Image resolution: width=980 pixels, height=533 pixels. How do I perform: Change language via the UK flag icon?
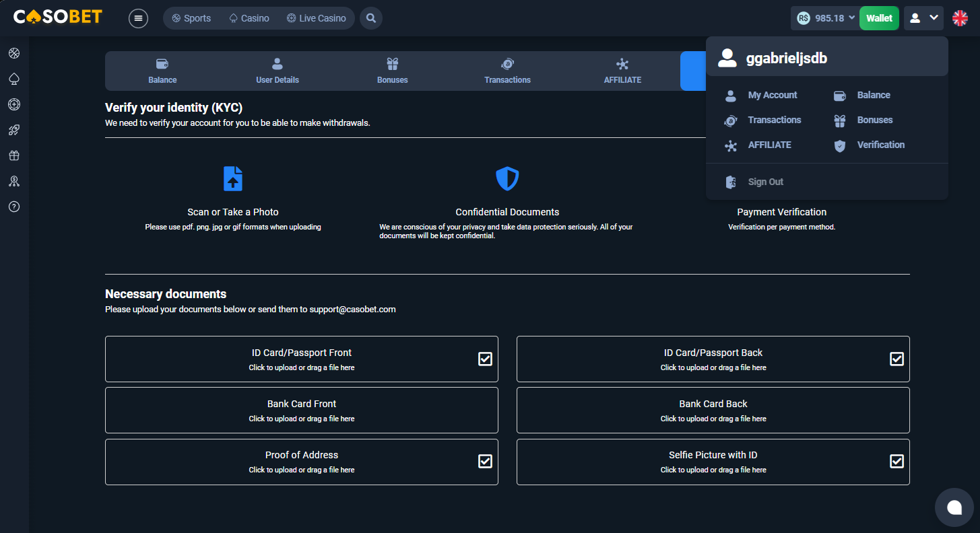click(x=960, y=18)
